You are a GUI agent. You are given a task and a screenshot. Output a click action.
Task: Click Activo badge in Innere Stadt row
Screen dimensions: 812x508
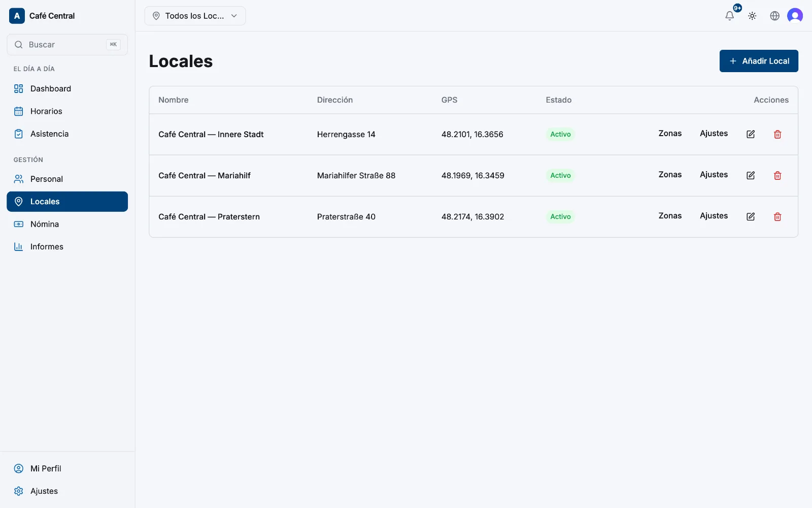click(x=560, y=135)
